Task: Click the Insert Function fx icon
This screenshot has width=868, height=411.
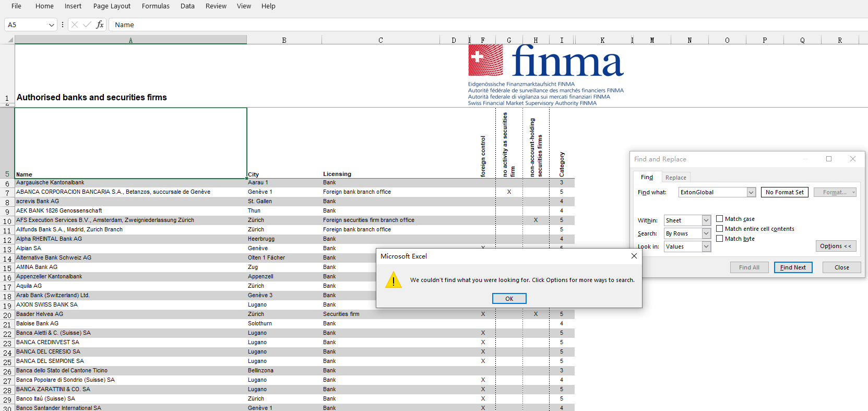Action: tap(100, 25)
